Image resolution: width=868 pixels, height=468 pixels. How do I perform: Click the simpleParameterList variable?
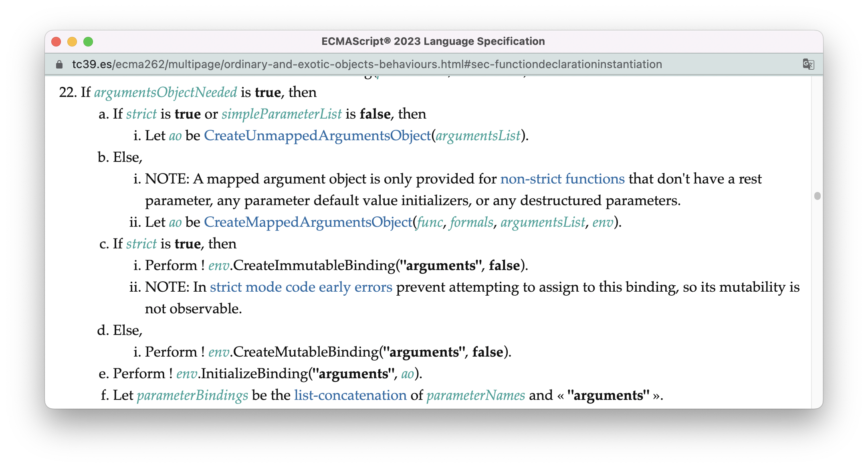click(282, 114)
